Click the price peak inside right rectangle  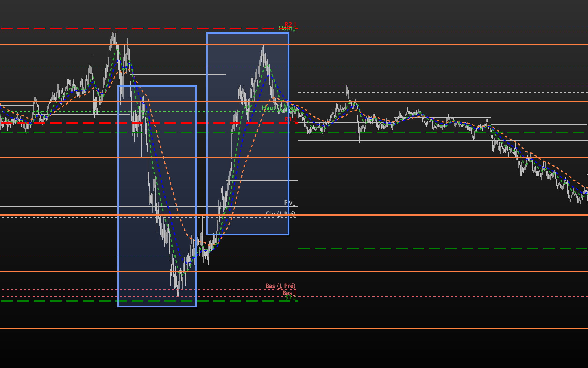(x=263, y=47)
